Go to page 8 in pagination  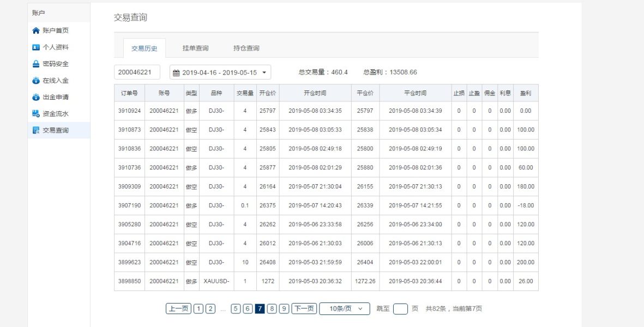272,309
